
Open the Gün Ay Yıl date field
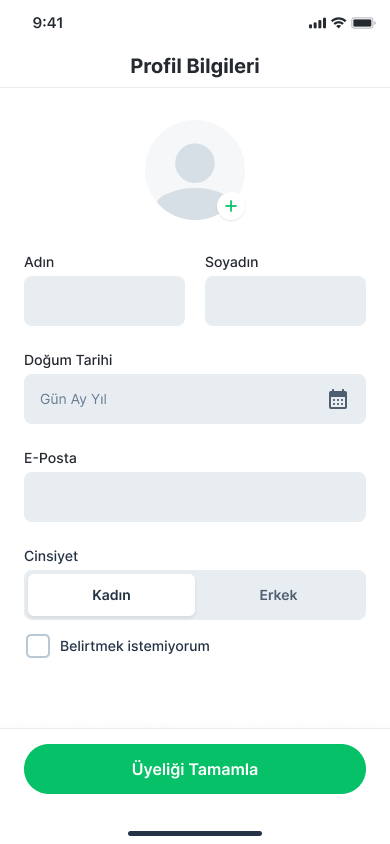(195, 399)
